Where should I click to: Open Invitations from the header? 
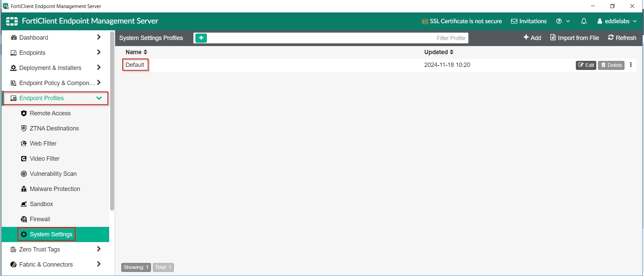click(529, 21)
